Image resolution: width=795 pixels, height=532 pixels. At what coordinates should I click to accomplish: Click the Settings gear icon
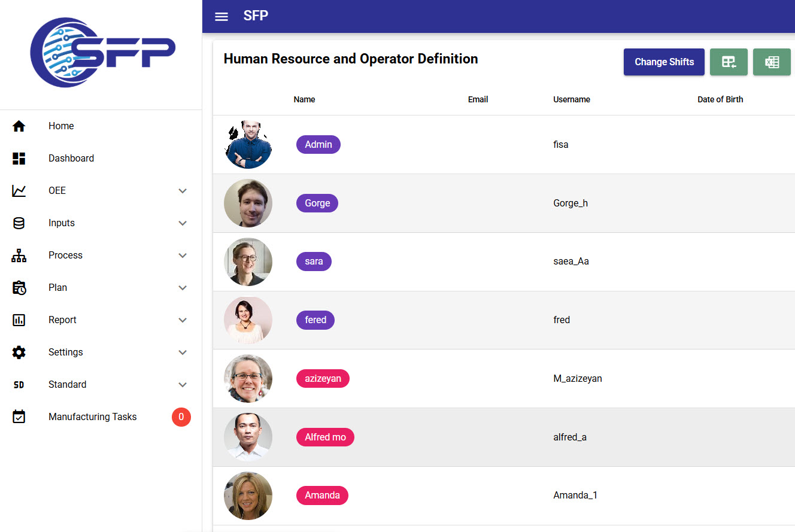(19, 352)
